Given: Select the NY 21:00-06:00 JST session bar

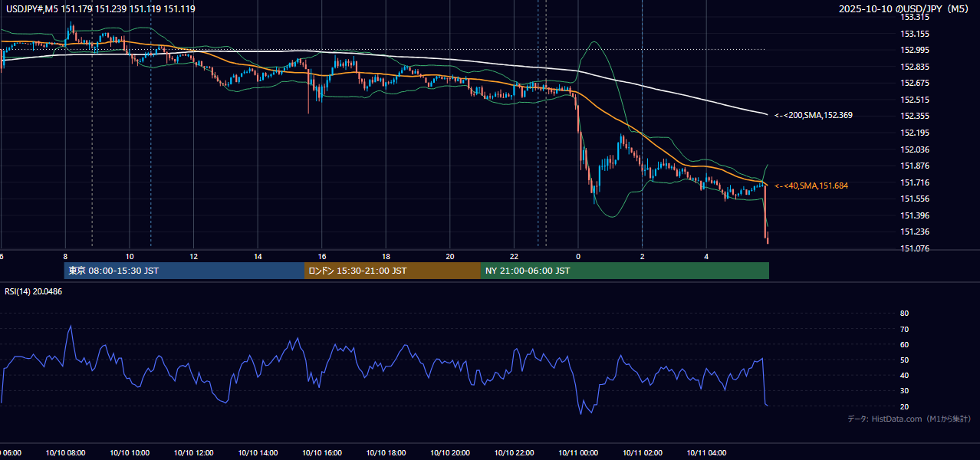Looking at the screenshot, I should coord(625,271).
